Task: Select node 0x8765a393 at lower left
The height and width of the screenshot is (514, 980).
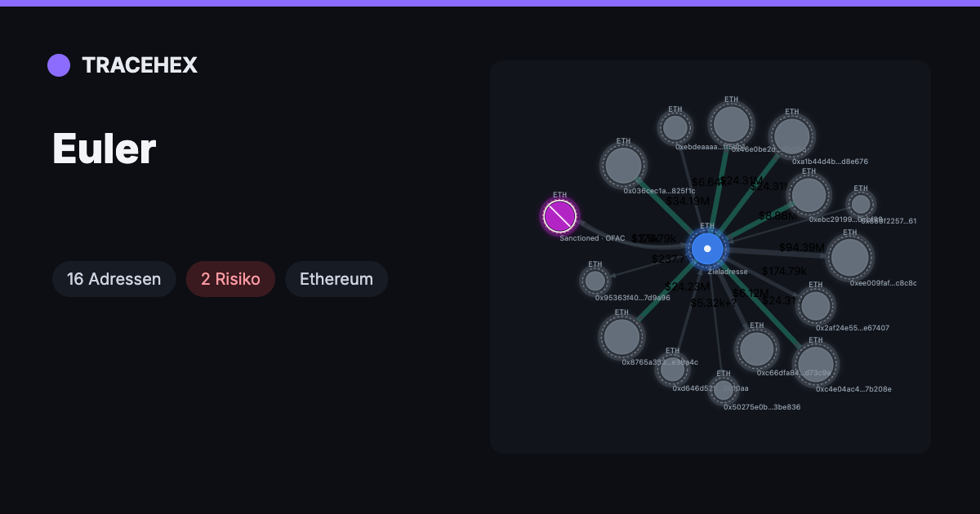Action: (x=621, y=336)
